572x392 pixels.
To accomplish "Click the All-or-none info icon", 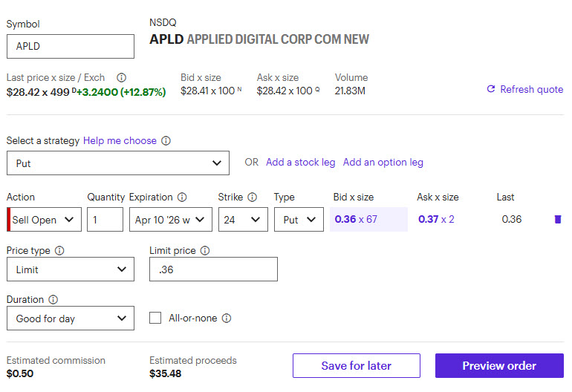I will 227,318.
